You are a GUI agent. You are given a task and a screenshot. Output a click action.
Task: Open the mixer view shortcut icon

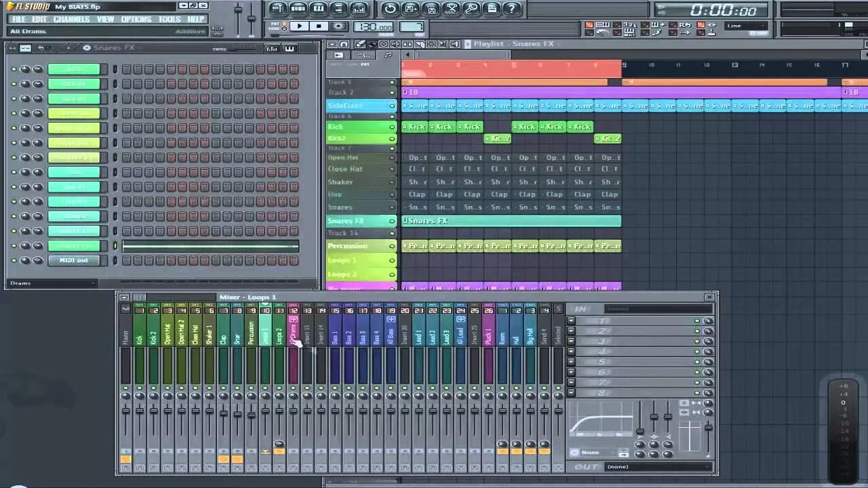pyautogui.click(x=359, y=9)
